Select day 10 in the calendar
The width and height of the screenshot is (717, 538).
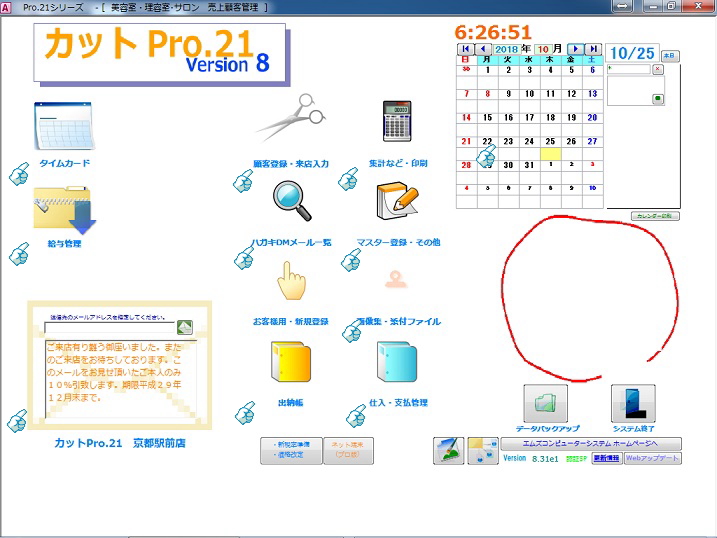click(x=530, y=94)
